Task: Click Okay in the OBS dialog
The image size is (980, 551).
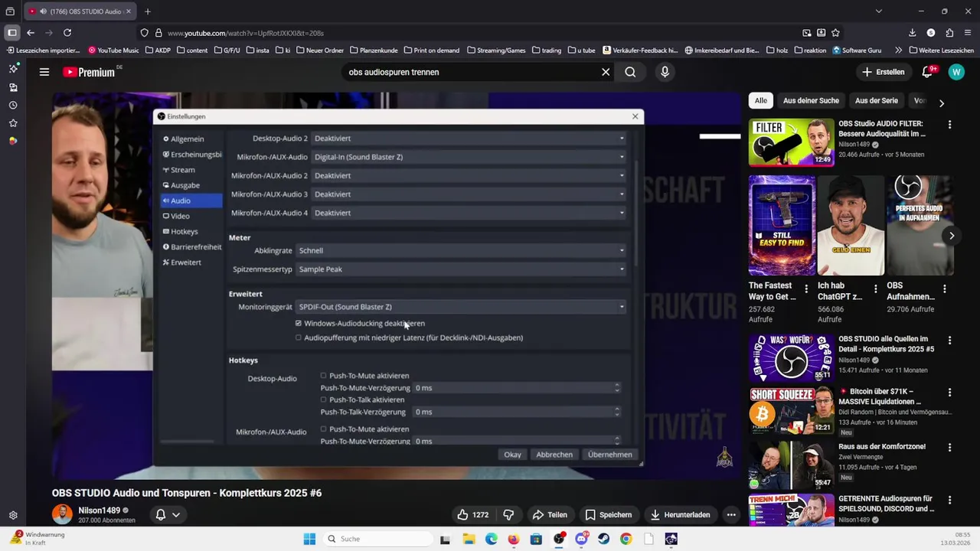Action: click(512, 455)
